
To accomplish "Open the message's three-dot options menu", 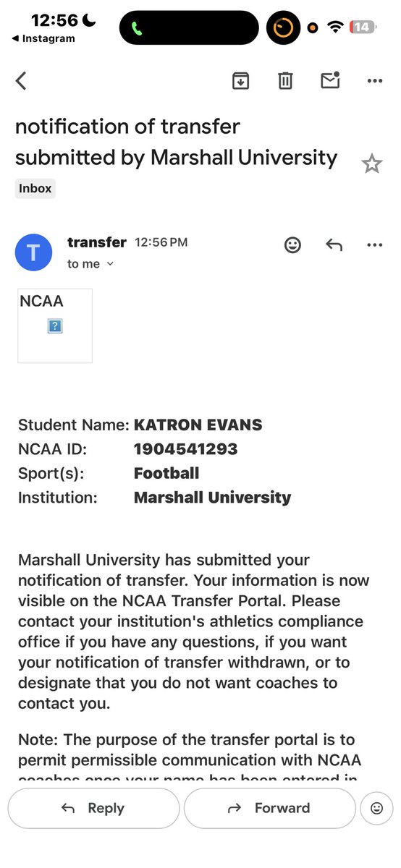I will tap(374, 245).
